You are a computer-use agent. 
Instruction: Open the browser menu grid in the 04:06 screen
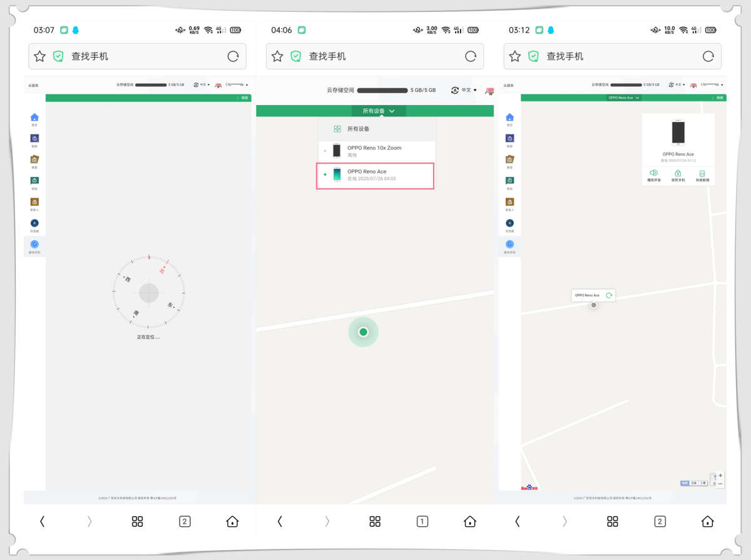pyautogui.click(x=375, y=521)
